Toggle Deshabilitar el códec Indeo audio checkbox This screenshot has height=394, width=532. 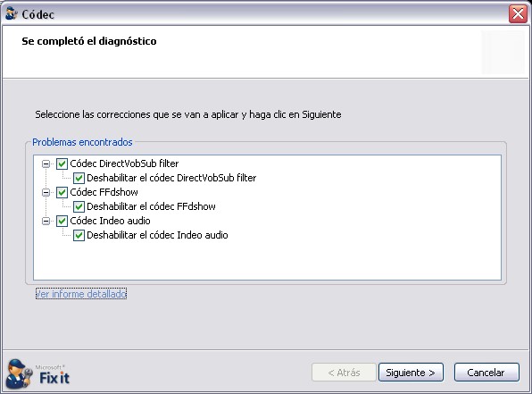coord(79,235)
